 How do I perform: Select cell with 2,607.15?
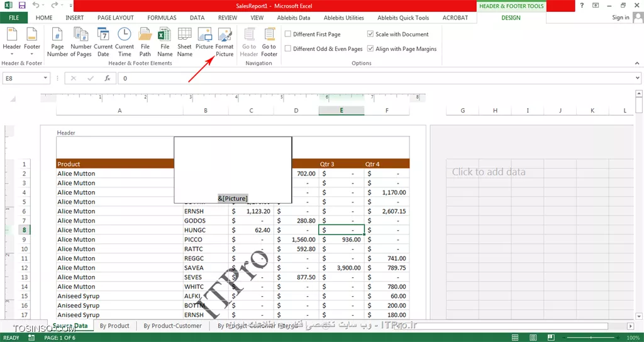coord(387,211)
